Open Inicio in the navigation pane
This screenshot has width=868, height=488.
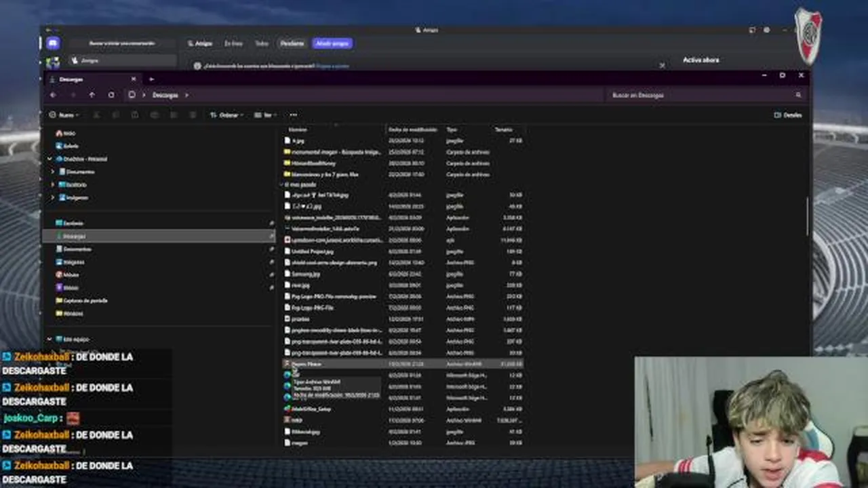66,133
